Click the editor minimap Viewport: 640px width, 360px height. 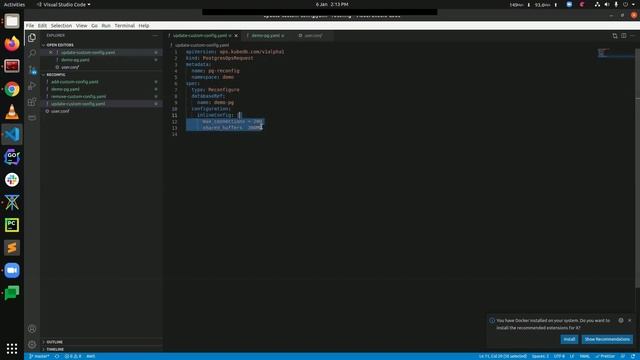tap(616, 53)
